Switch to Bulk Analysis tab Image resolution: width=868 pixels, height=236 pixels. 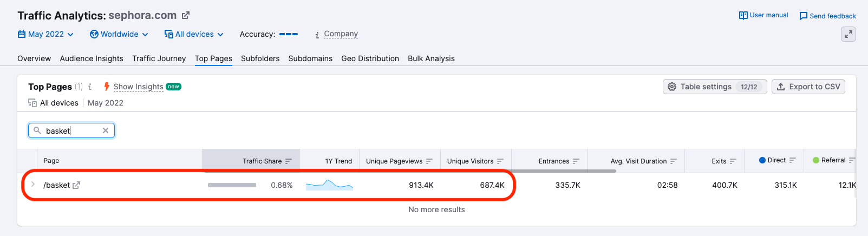[431, 58]
